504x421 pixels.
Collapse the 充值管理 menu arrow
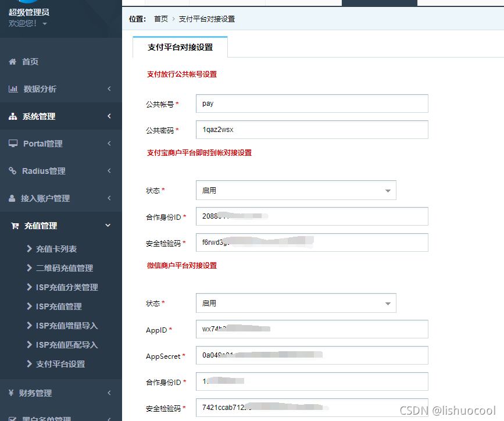point(108,226)
